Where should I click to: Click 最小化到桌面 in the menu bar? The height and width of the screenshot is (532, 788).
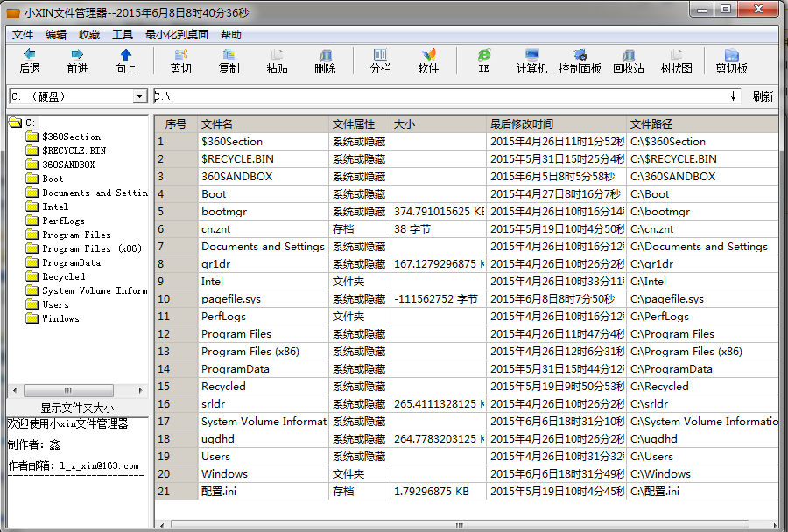coord(177,35)
